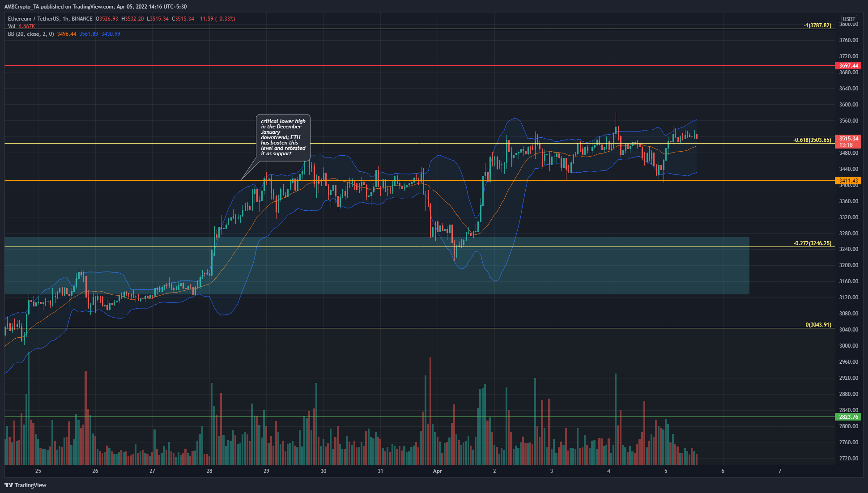This screenshot has height=493, width=868.
Task: Click the BB (20, close, 2, 0) indicator legend
Action: click(x=30, y=34)
